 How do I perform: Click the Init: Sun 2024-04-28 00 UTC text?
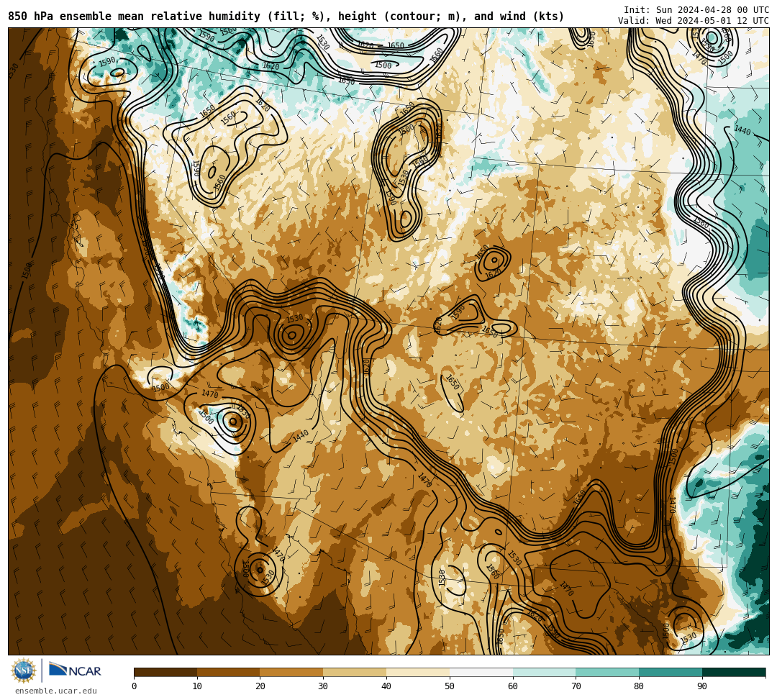click(696, 10)
